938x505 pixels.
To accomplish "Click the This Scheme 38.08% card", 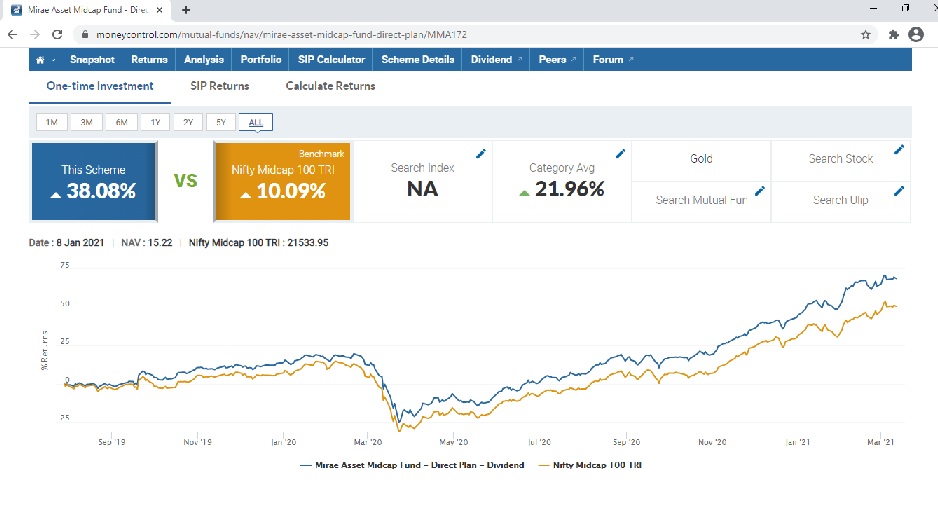I will (94, 181).
